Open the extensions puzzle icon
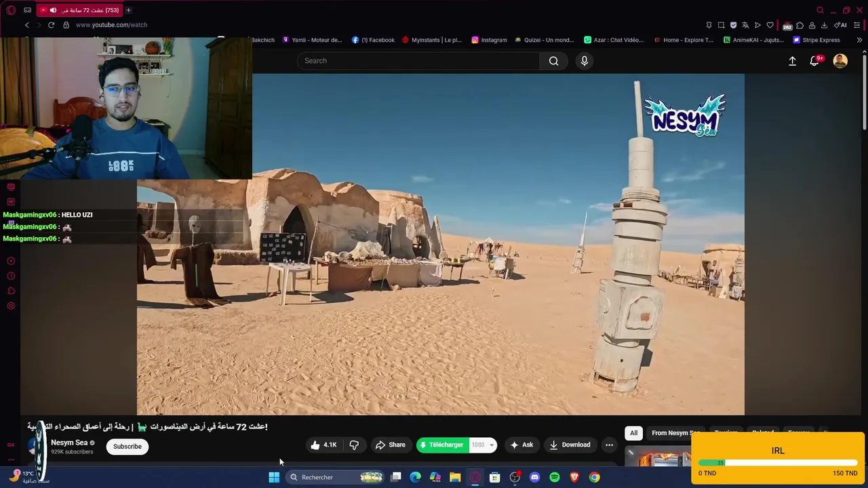The width and height of the screenshot is (868, 488). coord(800,25)
